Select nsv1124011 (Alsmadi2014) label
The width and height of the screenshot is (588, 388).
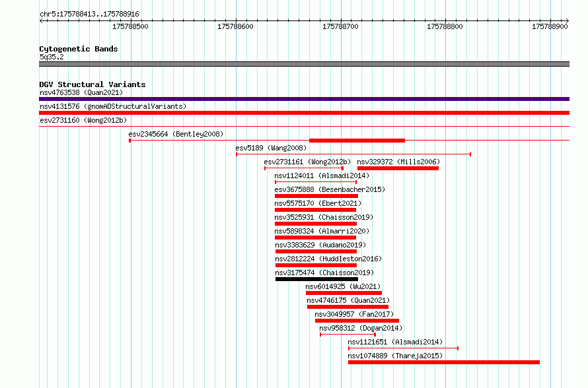click(x=322, y=176)
